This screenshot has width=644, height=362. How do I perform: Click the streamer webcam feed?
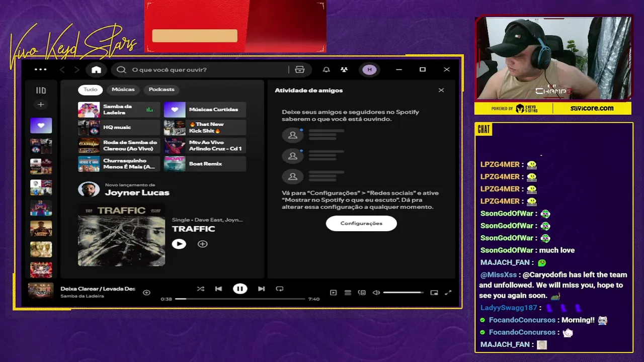553,58
